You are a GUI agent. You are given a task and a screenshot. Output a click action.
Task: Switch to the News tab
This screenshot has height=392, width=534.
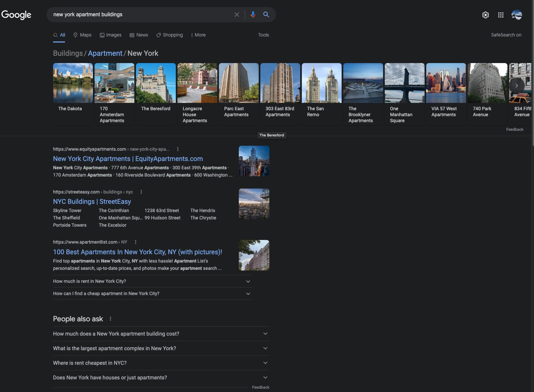click(x=139, y=35)
